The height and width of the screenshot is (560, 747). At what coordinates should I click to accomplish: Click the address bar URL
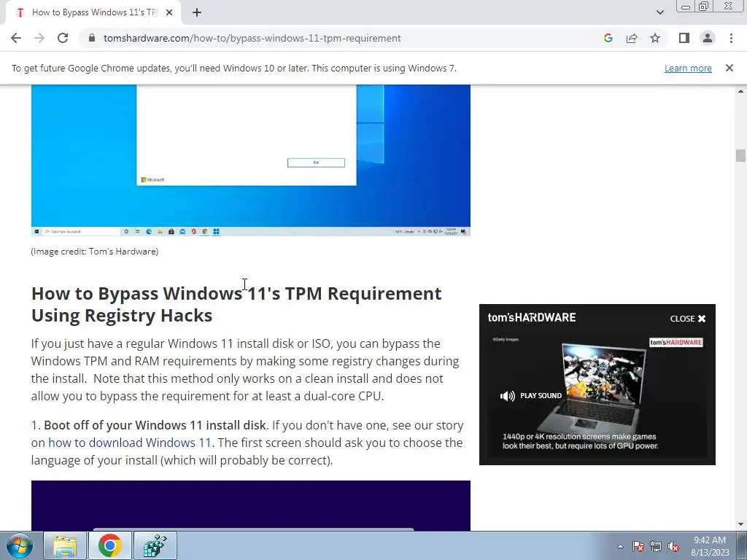point(252,38)
